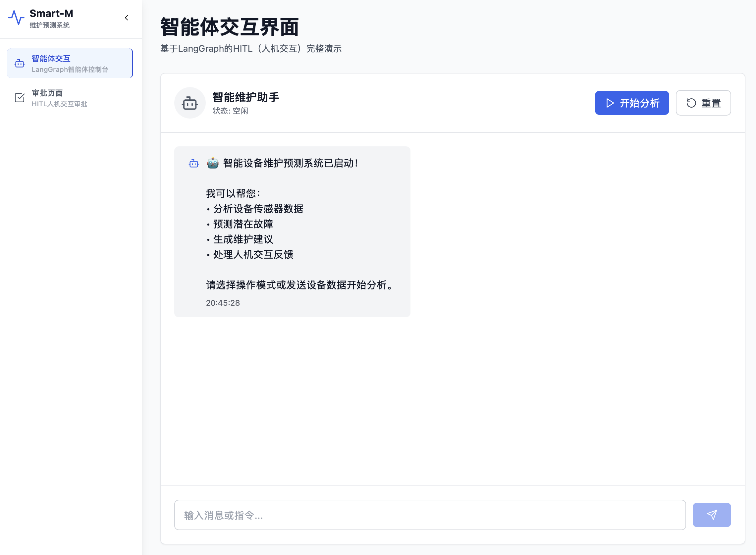Click the 预测潜在故障 bullet line
The height and width of the screenshot is (555, 756).
[x=240, y=224]
